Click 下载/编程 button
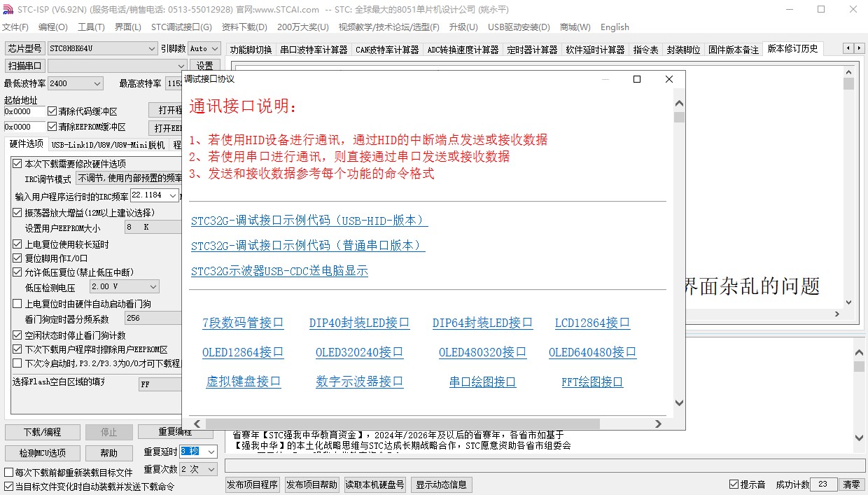The height and width of the screenshot is (495, 868). [x=43, y=432]
